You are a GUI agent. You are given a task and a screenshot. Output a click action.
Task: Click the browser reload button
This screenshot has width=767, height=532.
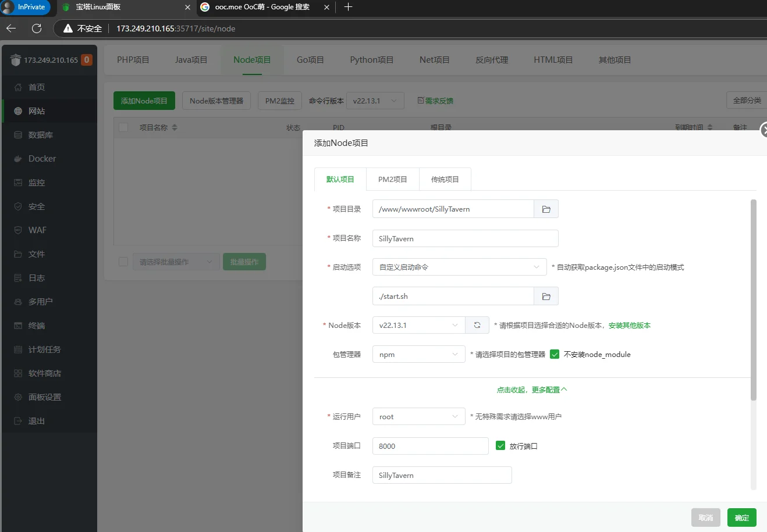tap(37, 28)
